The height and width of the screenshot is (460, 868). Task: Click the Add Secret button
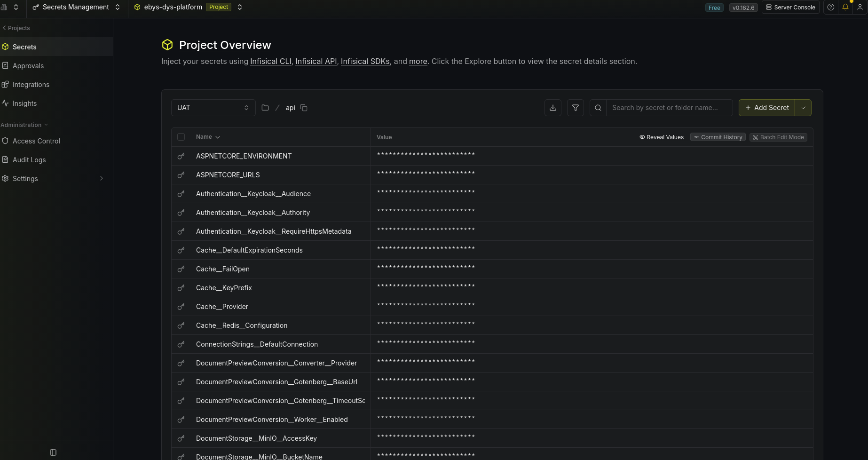click(x=767, y=108)
